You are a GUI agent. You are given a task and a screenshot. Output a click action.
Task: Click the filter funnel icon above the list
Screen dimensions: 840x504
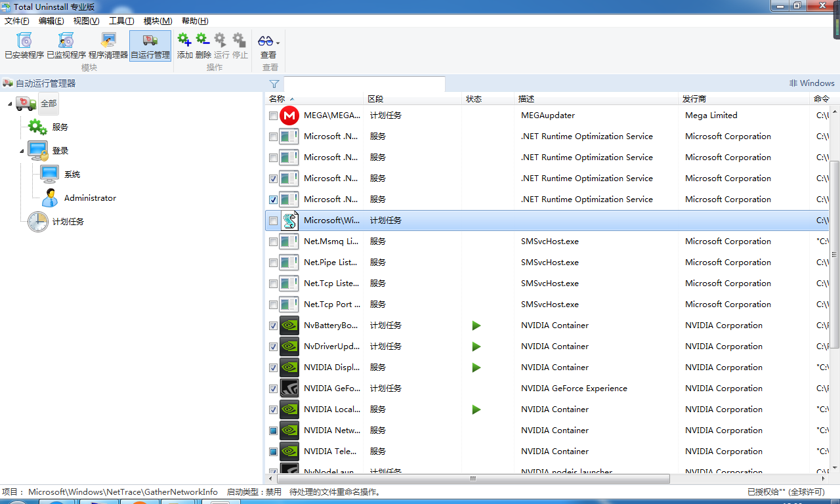pos(274,83)
